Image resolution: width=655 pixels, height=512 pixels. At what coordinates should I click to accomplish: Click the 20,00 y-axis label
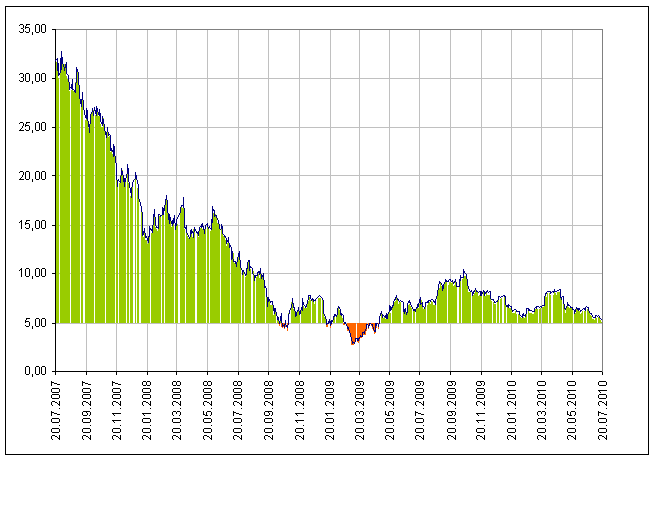[x=32, y=176]
